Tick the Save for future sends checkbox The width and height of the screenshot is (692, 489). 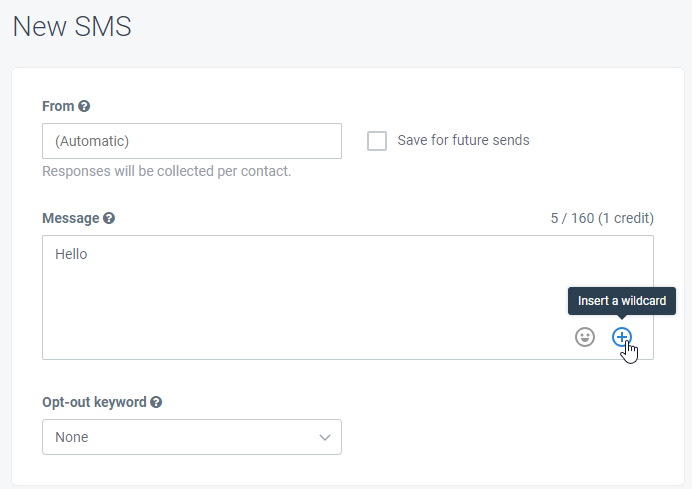tap(377, 141)
